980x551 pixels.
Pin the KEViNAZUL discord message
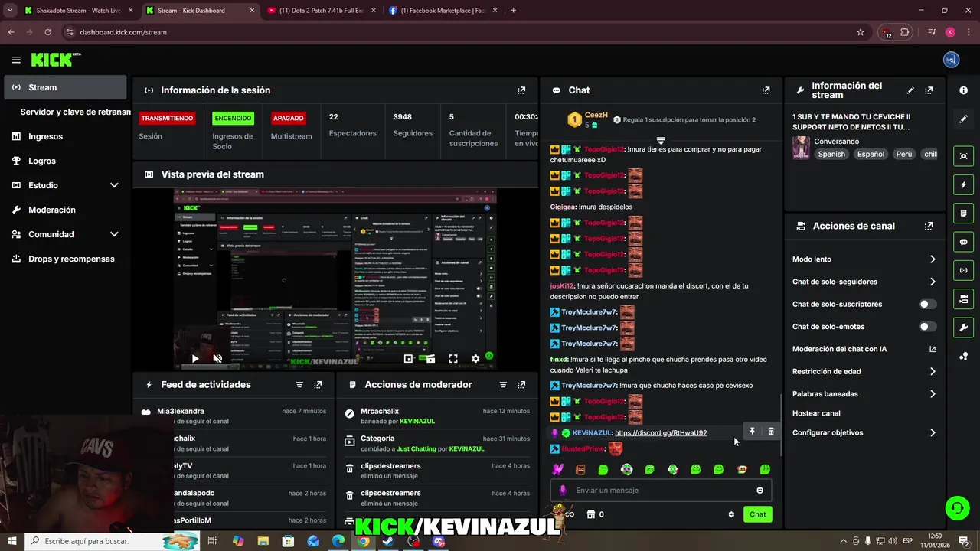click(752, 432)
